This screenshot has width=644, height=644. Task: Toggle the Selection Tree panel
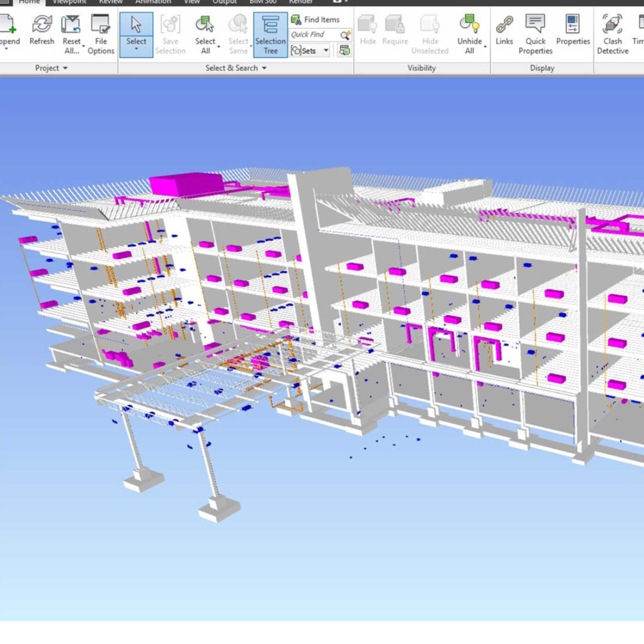(270, 35)
